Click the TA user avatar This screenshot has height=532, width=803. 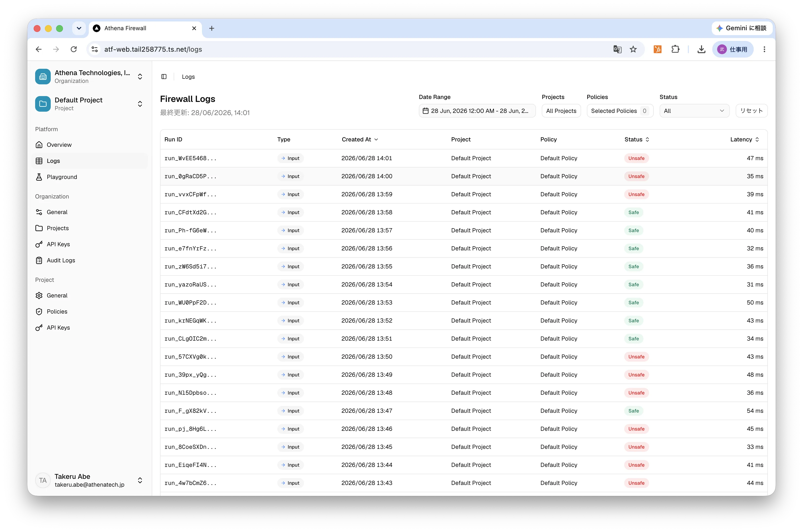click(x=43, y=480)
